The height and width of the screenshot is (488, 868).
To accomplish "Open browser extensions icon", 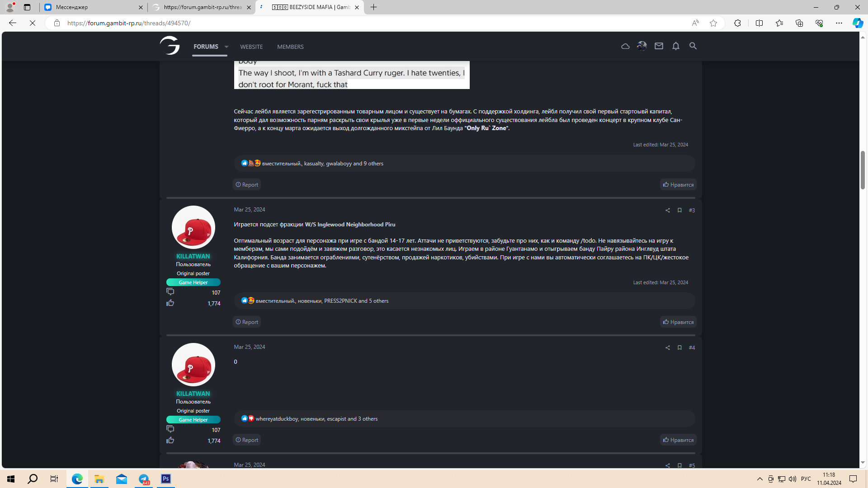I will [x=737, y=23].
